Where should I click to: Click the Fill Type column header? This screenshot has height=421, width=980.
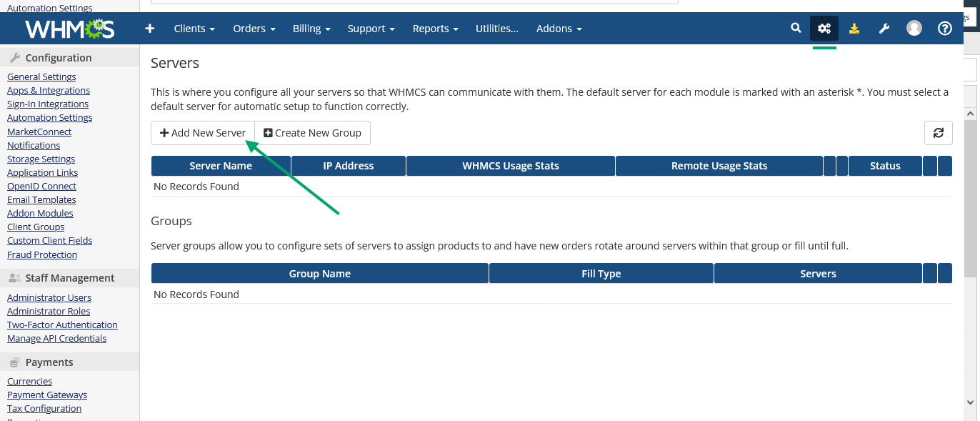point(601,274)
